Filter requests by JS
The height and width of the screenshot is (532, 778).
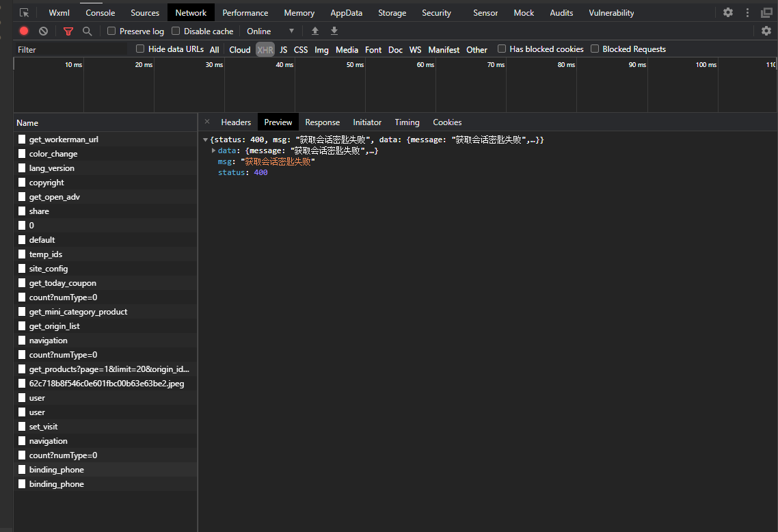point(283,50)
